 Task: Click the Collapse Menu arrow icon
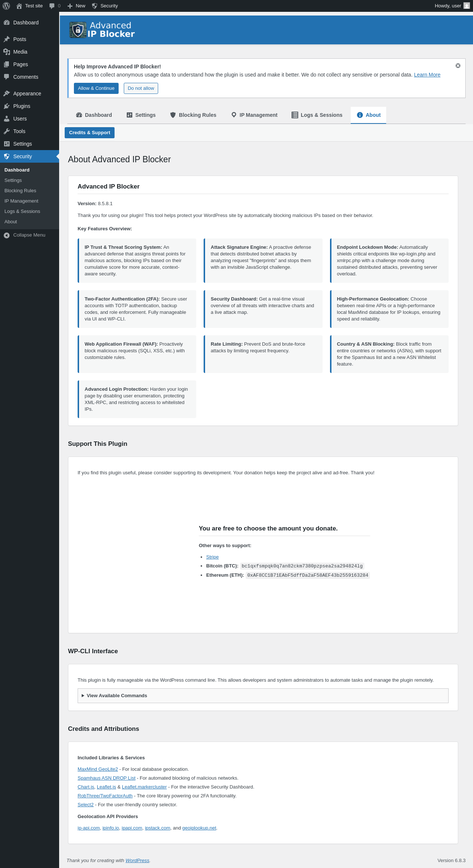pos(7,235)
